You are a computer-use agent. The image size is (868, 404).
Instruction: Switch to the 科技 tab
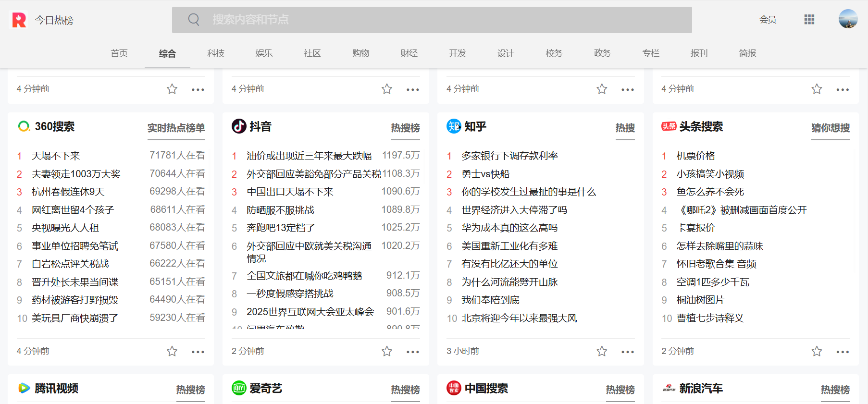click(216, 53)
